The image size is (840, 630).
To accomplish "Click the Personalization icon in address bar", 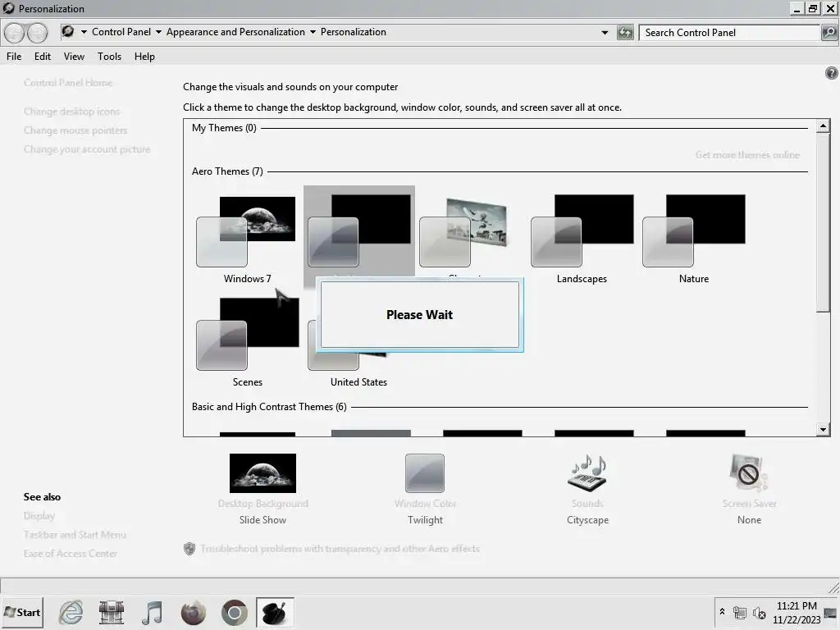I will click(68, 32).
